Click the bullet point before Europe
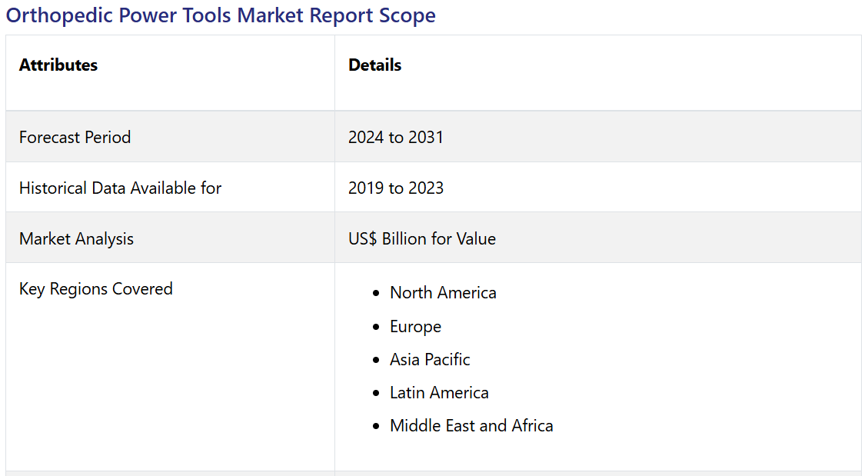This screenshot has width=868, height=476. tap(375, 327)
